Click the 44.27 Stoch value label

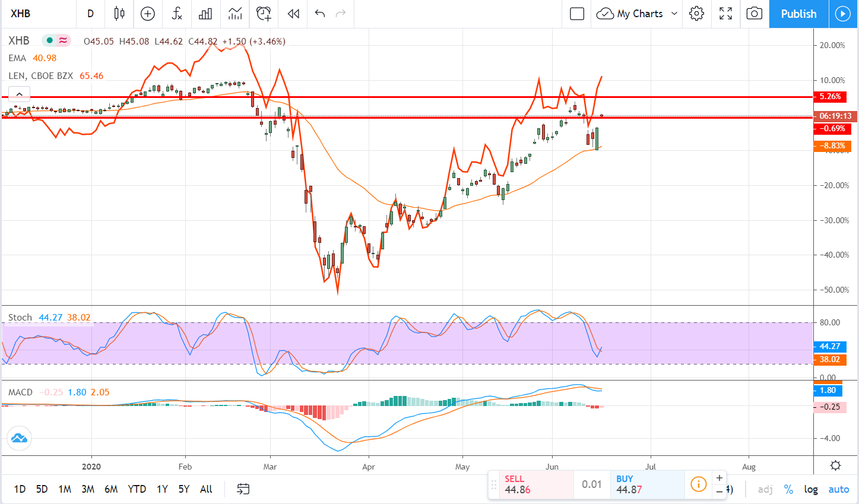(x=829, y=346)
